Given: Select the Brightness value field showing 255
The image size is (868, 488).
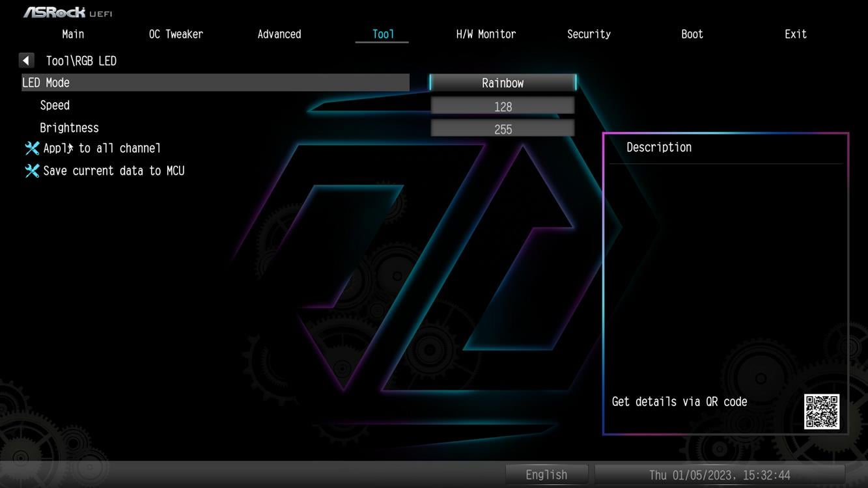Looking at the screenshot, I should (502, 129).
